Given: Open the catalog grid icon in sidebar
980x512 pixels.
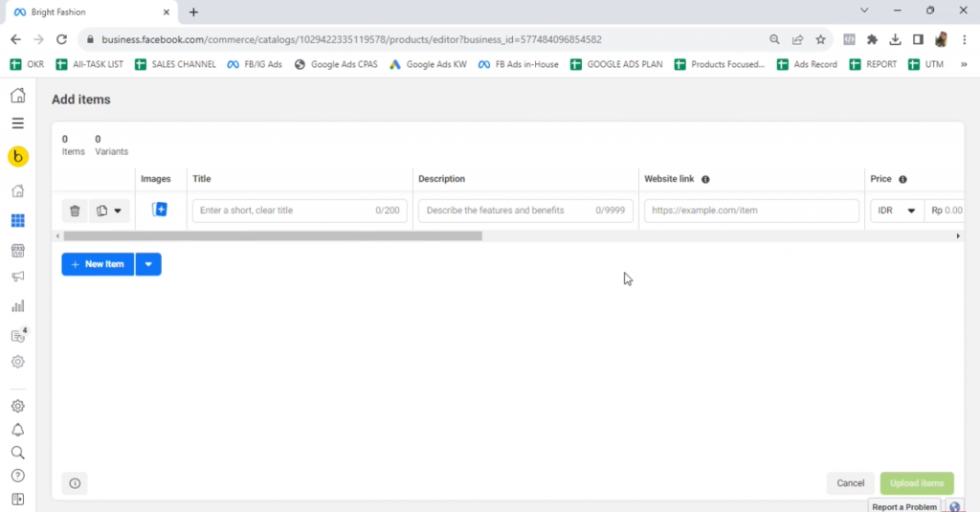Looking at the screenshot, I should point(17,221).
